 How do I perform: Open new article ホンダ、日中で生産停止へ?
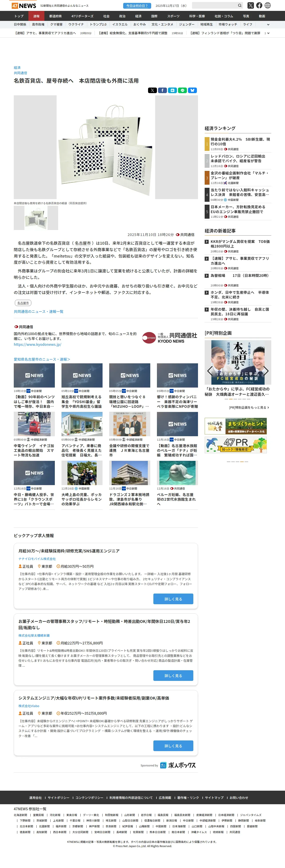pos(239,295)
